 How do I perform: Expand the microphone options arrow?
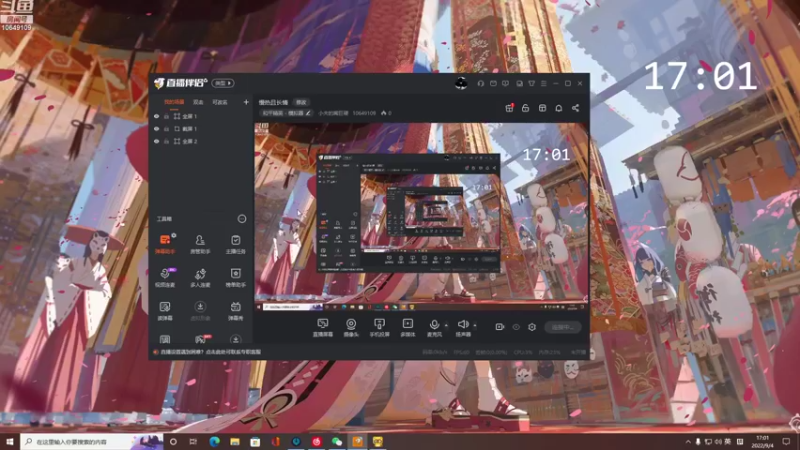(446, 325)
